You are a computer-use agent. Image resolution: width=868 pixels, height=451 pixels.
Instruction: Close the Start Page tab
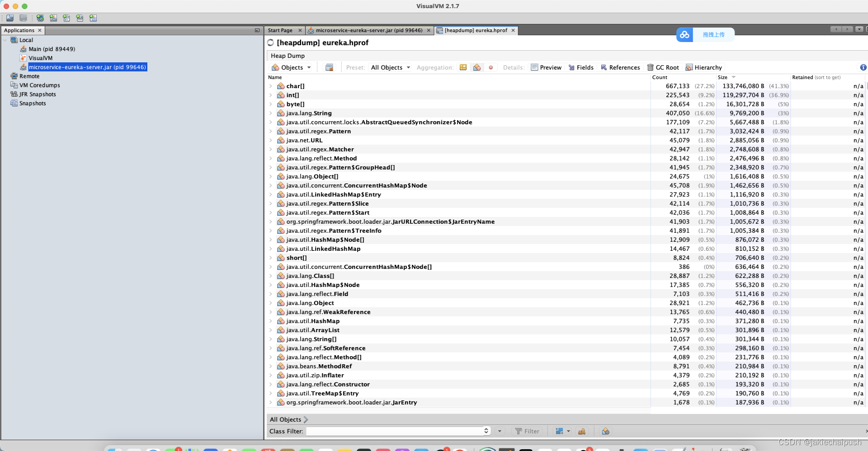pyautogui.click(x=300, y=30)
